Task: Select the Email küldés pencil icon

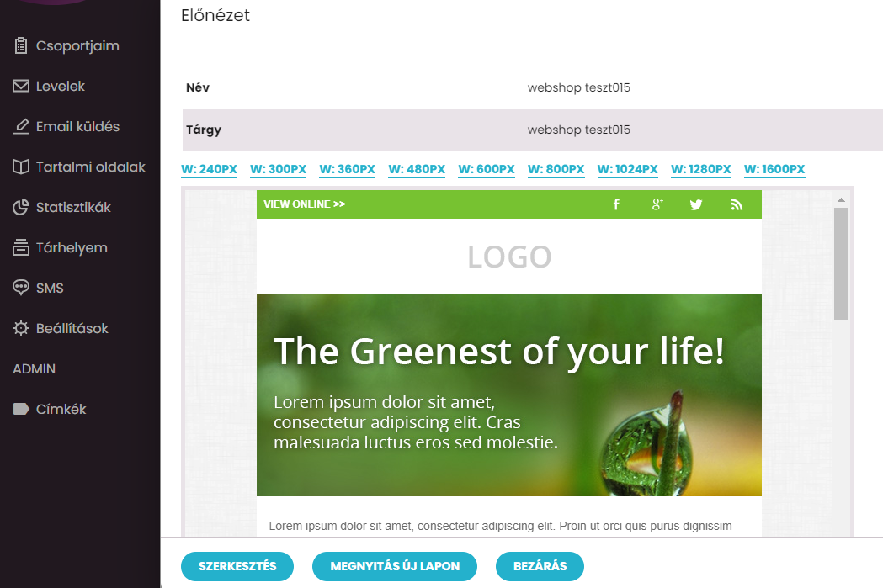Action: pos(21,127)
